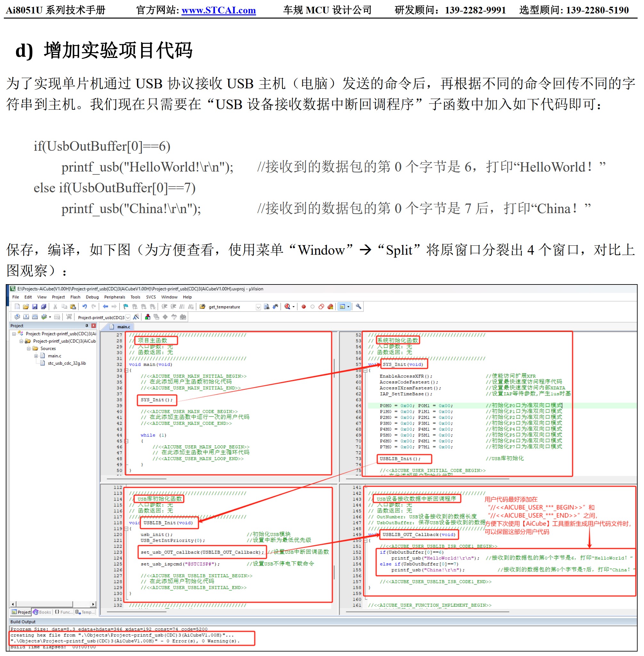
Task: Open the debug session dropdown arrow
Action: [293, 307]
